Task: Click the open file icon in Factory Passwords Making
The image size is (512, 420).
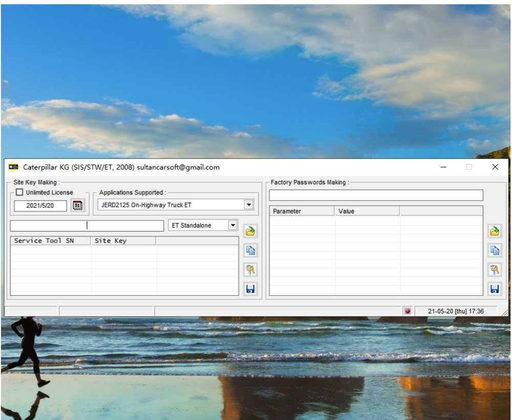Action: coord(495,231)
